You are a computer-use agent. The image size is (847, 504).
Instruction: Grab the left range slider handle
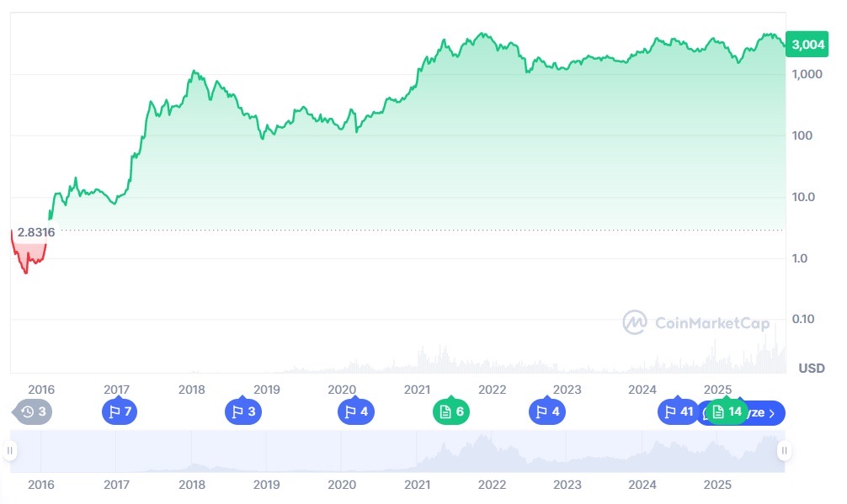(10, 451)
